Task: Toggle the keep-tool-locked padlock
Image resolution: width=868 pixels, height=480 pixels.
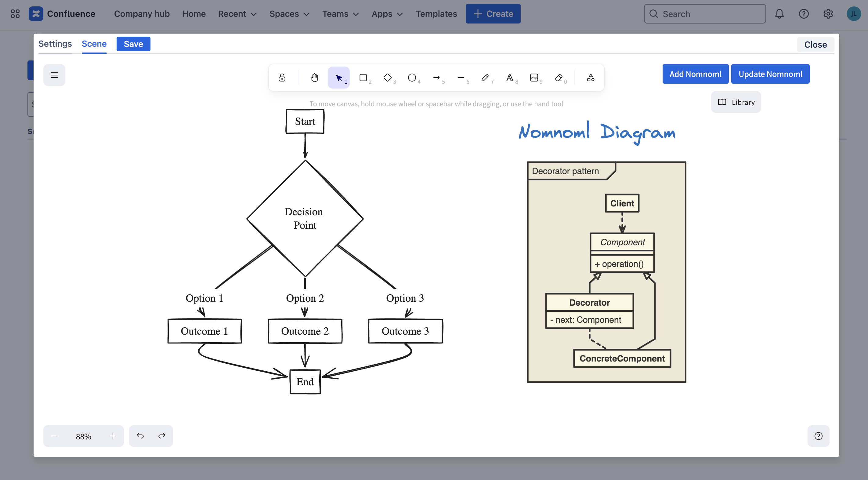Action: (x=282, y=77)
